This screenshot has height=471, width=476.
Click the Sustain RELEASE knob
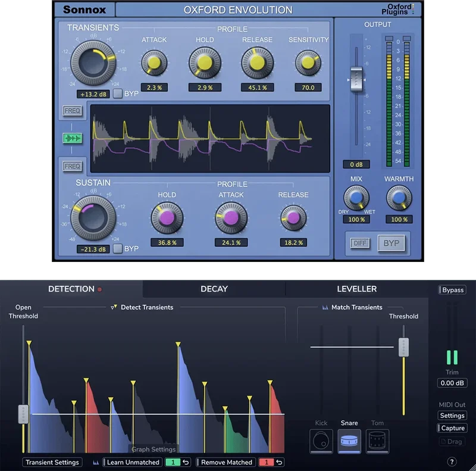(x=293, y=218)
